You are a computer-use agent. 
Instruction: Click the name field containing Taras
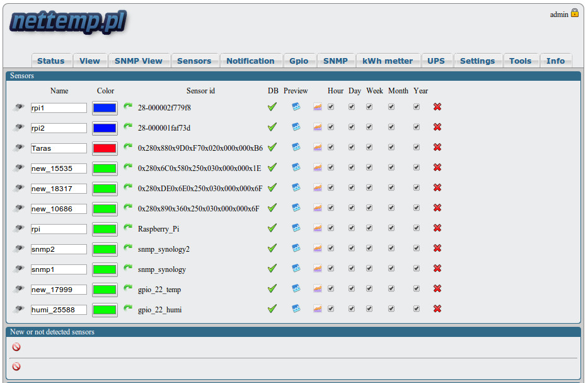[x=59, y=148]
